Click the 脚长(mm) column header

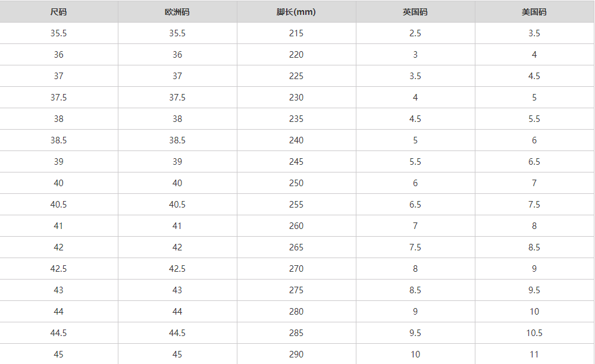tap(296, 12)
